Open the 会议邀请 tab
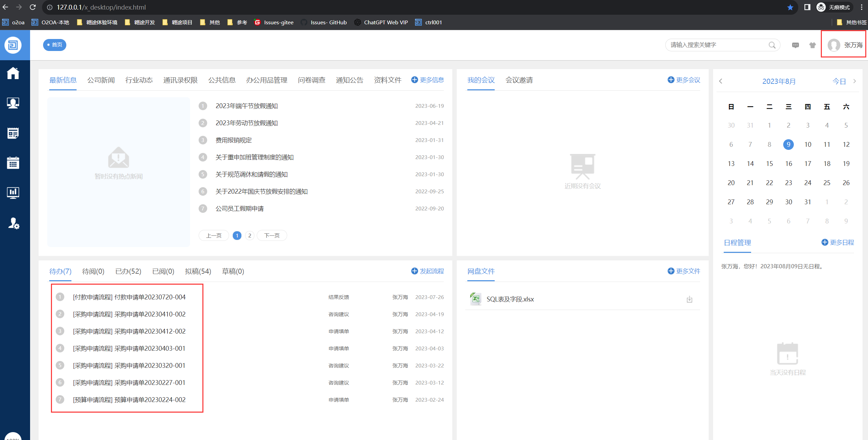Screen dimensions: 868x440 pos(519,80)
